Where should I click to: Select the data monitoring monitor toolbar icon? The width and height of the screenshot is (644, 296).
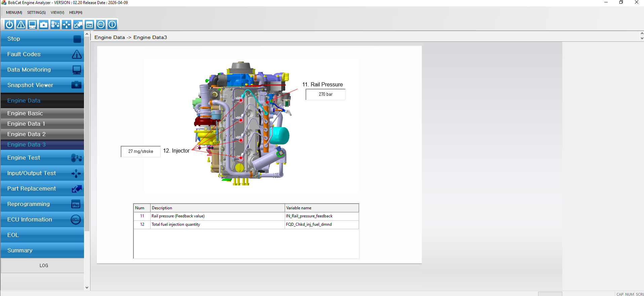click(x=32, y=25)
